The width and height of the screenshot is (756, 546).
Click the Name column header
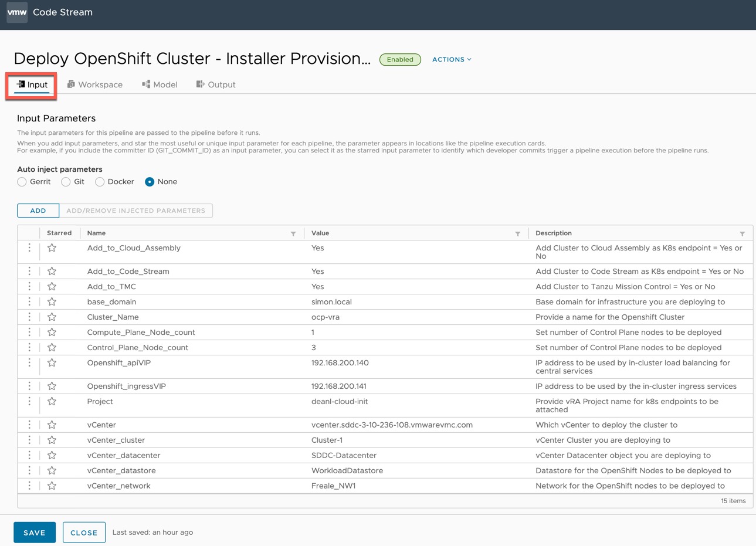[96, 233]
